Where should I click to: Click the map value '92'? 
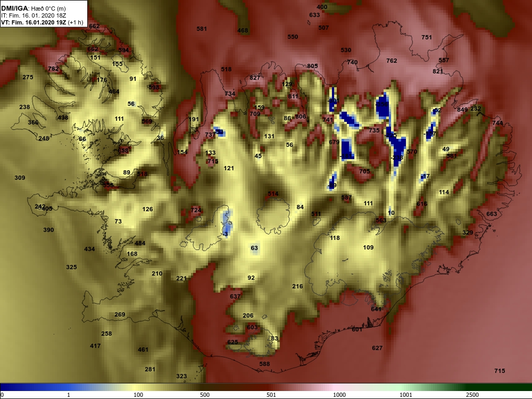[x=251, y=278]
